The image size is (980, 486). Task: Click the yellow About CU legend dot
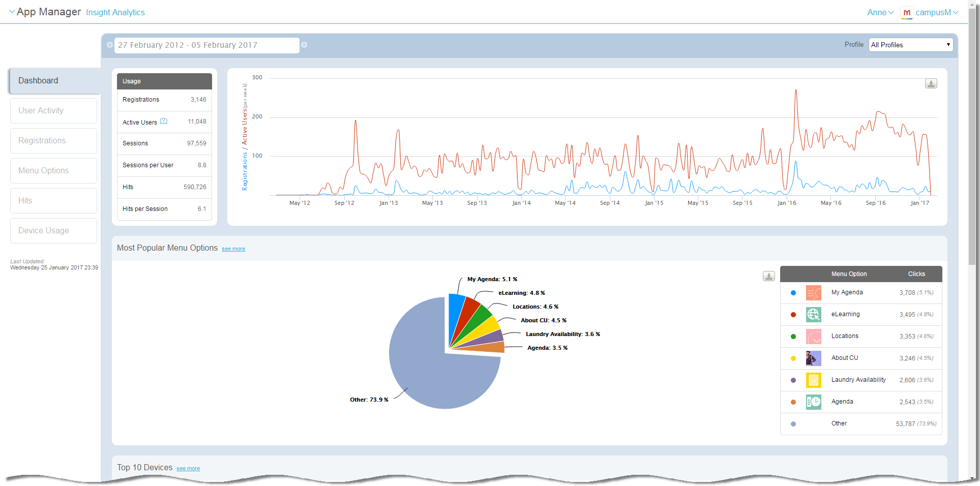793,358
